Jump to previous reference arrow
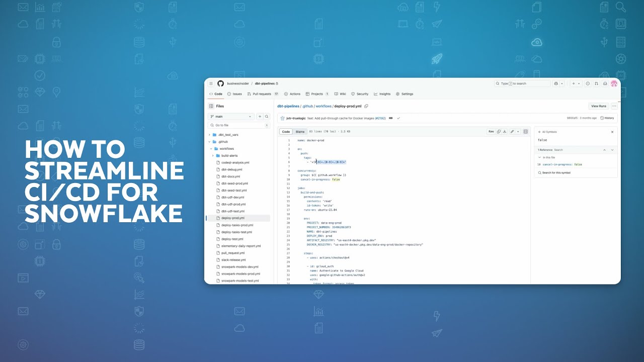 coord(605,150)
